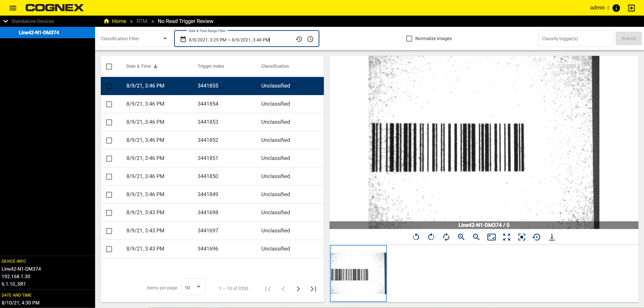This screenshot has height=308, width=644.
Task: Click the plain clock icon in date filter
Action: tap(310, 39)
